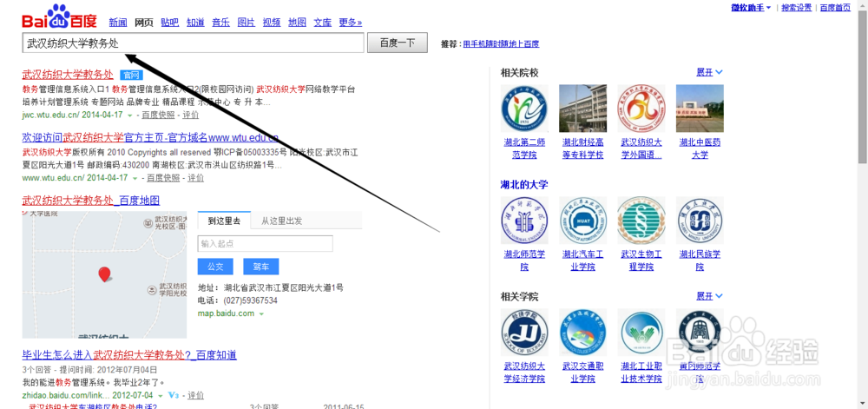868x409 pixels.
Task: Switch to 音乐 search category
Action: pyautogui.click(x=220, y=23)
